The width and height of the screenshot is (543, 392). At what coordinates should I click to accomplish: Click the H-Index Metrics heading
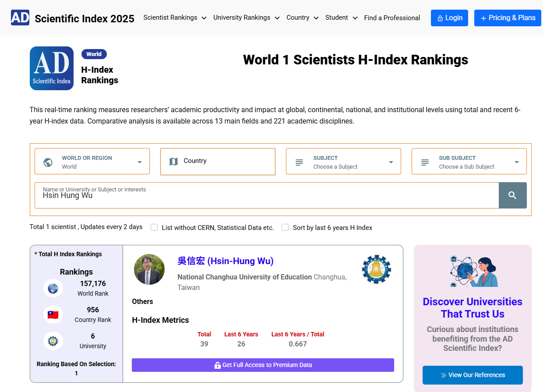click(x=160, y=320)
